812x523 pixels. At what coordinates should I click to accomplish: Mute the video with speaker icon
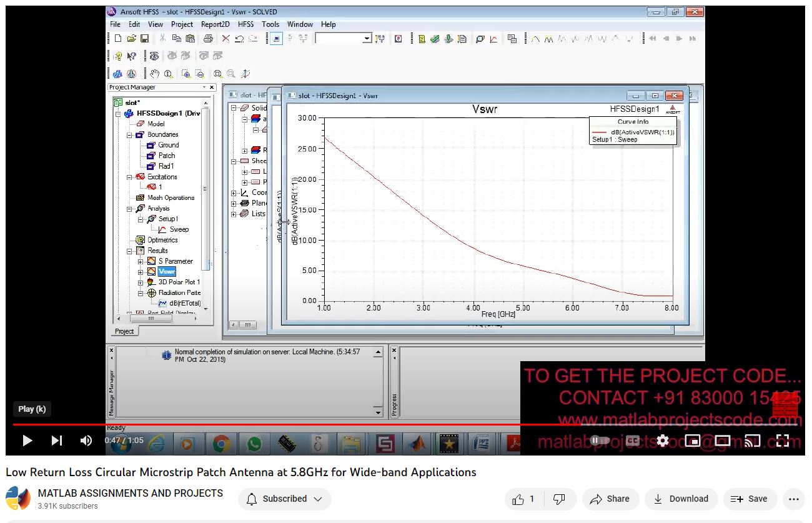point(86,441)
